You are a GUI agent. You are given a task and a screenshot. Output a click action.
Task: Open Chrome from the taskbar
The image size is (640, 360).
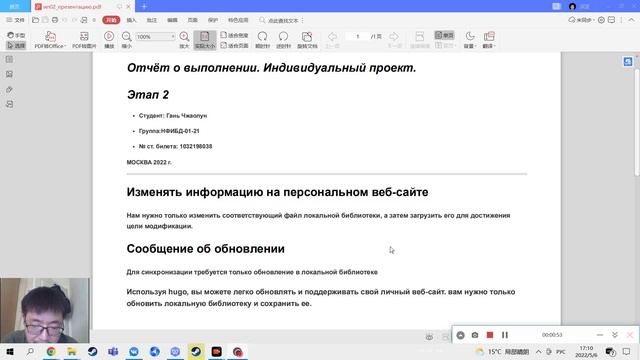[x=51, y=351]
